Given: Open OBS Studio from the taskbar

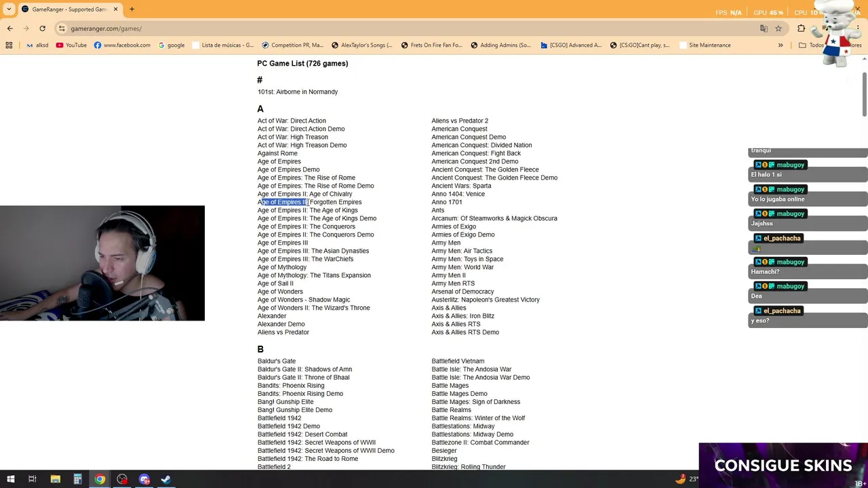Looking at the screenshot, I should [122, 479].
